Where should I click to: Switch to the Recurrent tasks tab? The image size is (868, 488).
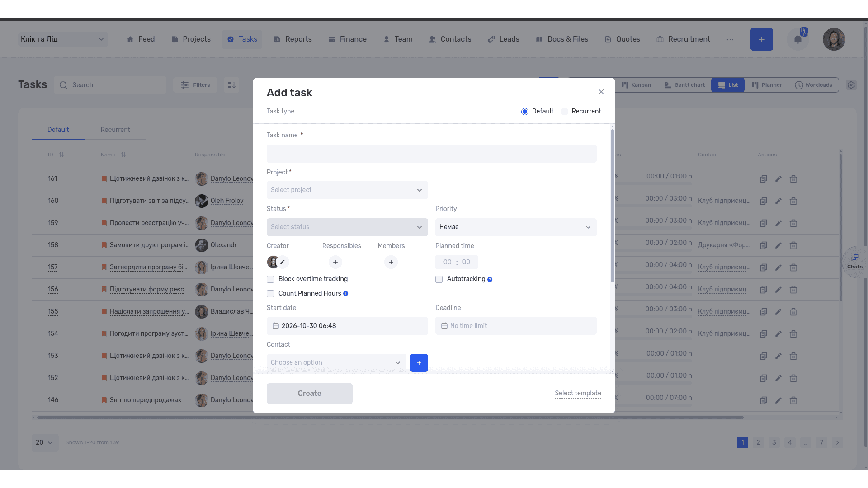[115, 130]
